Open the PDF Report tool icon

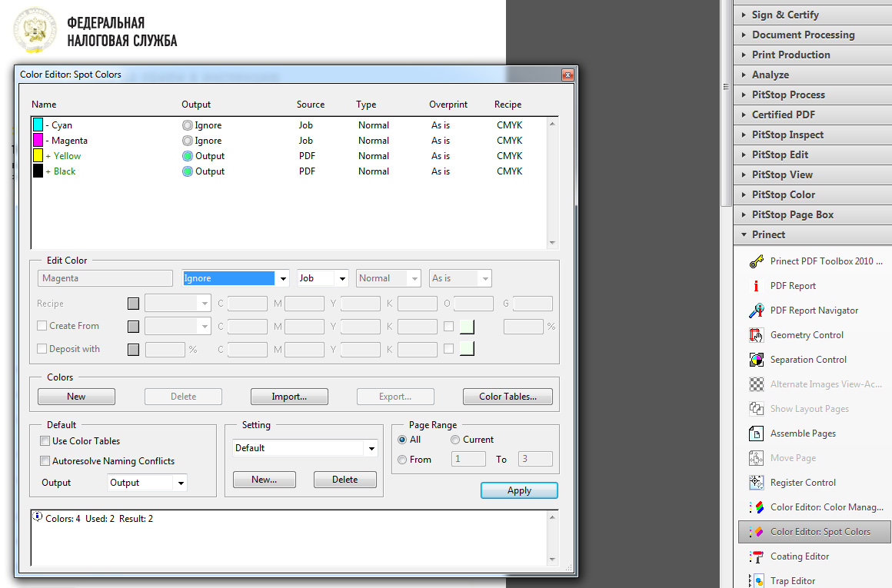click(756, 285)
